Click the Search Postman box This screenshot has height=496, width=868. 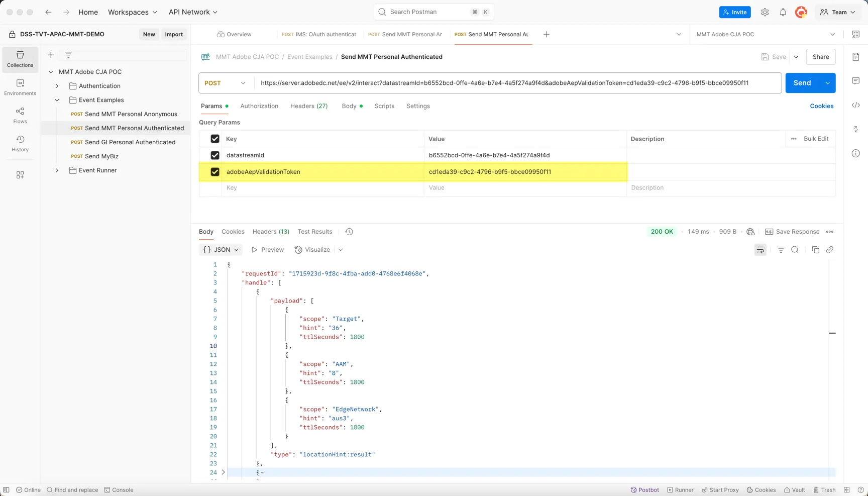click(434, 12)
